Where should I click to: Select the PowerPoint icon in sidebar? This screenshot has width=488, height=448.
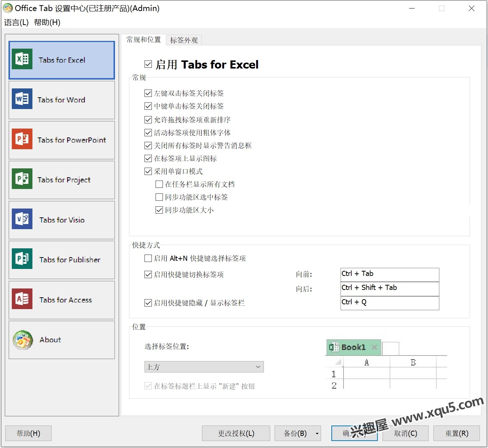coord(22,139)
